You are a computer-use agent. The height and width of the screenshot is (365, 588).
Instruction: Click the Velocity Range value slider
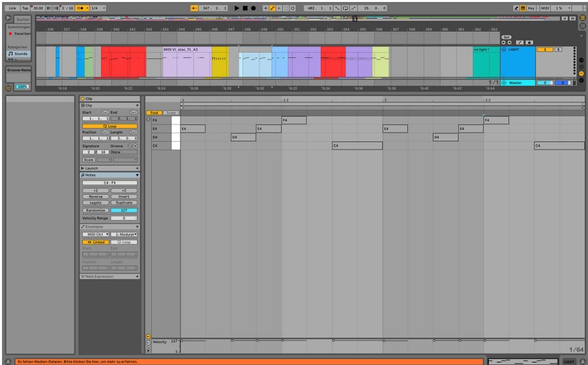[124, 218]
